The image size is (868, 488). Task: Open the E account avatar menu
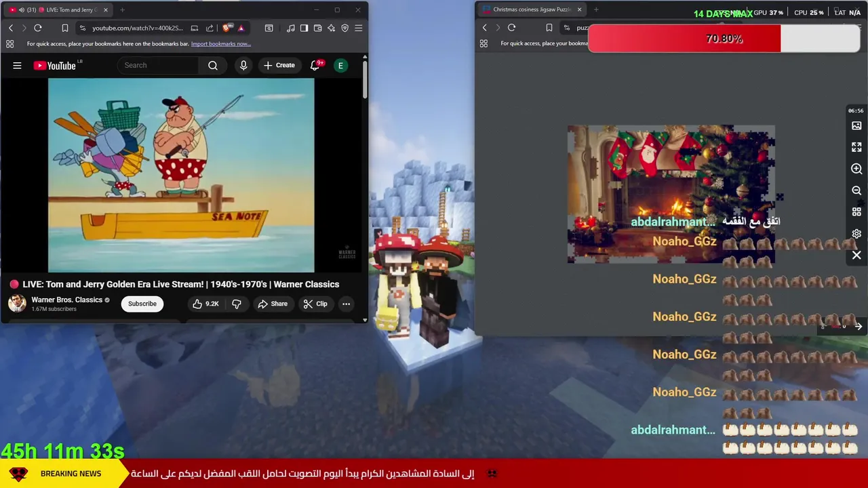(x=341, y=65)
